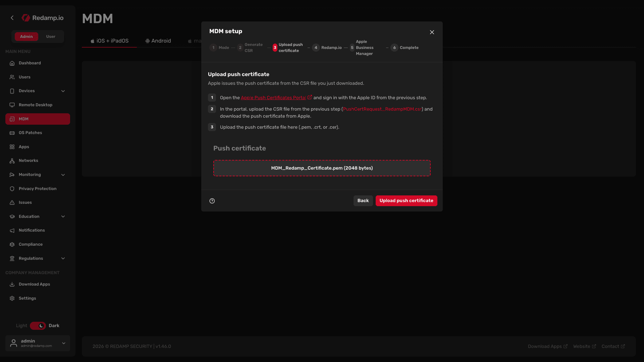Open the Website footer link
Image resolution: width=644 pixels, height=362 pixels.
pos(585,346)
